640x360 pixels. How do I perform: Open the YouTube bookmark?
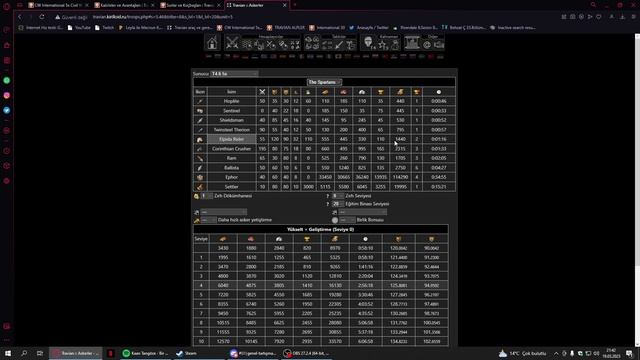point(79,28)
